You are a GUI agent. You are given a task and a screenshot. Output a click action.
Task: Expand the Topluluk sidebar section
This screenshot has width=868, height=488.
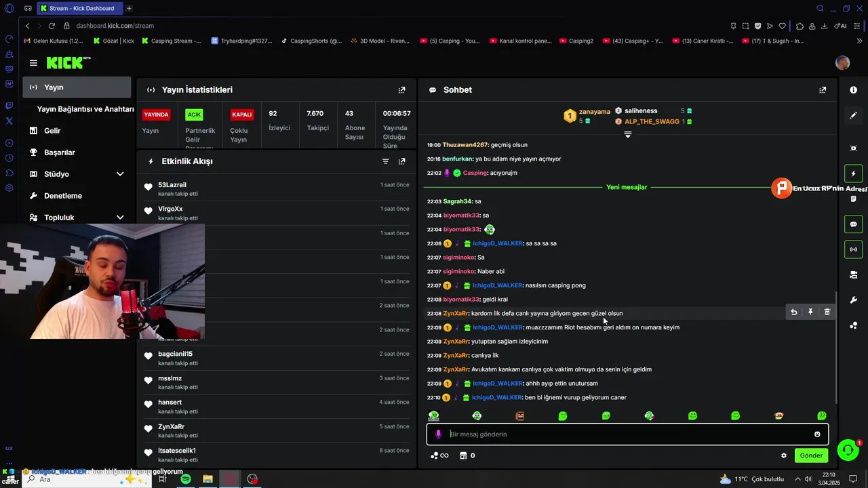120,218
